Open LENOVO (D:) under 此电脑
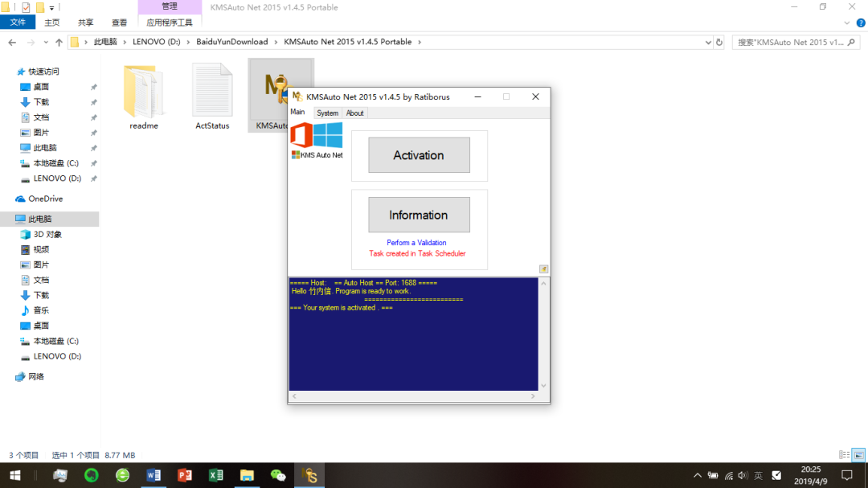The height and width of the screenshot is (488, 868). coord(57,356)
